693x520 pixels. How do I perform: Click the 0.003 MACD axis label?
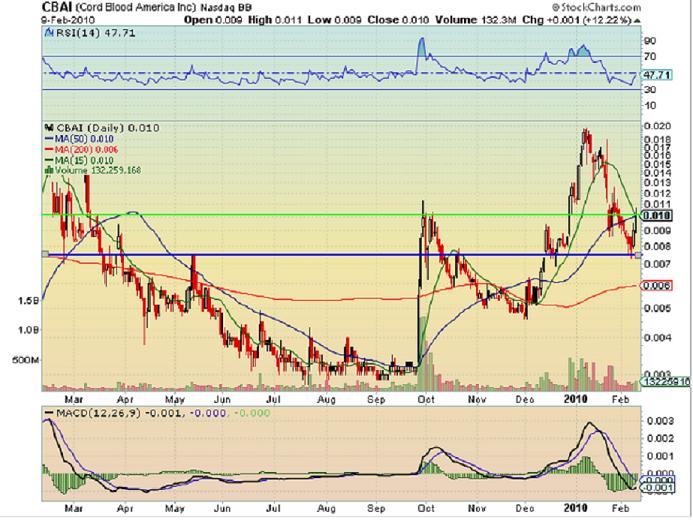(x=660, y=421)
